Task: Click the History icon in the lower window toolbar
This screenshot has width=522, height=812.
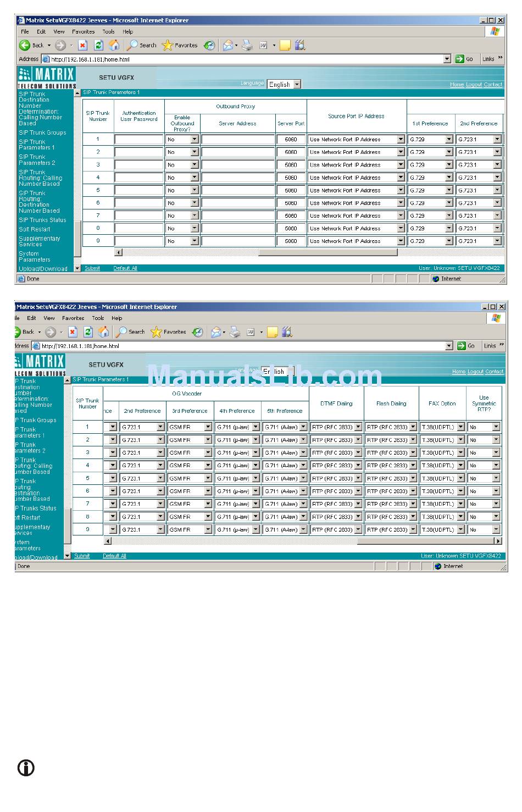Action: [198, 332]
